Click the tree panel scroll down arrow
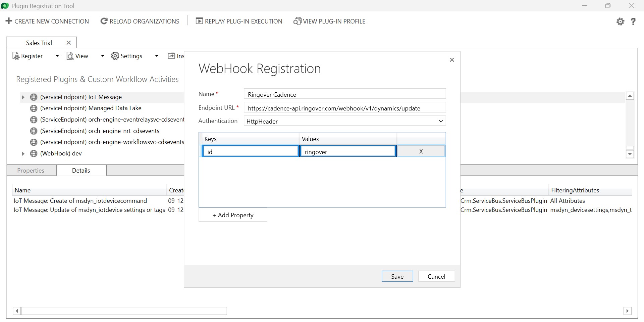 630,154
